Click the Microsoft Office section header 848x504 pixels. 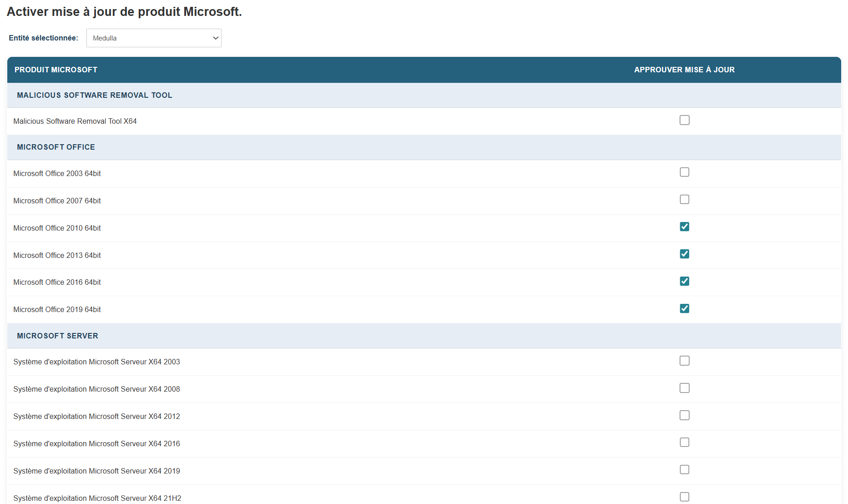(x=56, y=147)
